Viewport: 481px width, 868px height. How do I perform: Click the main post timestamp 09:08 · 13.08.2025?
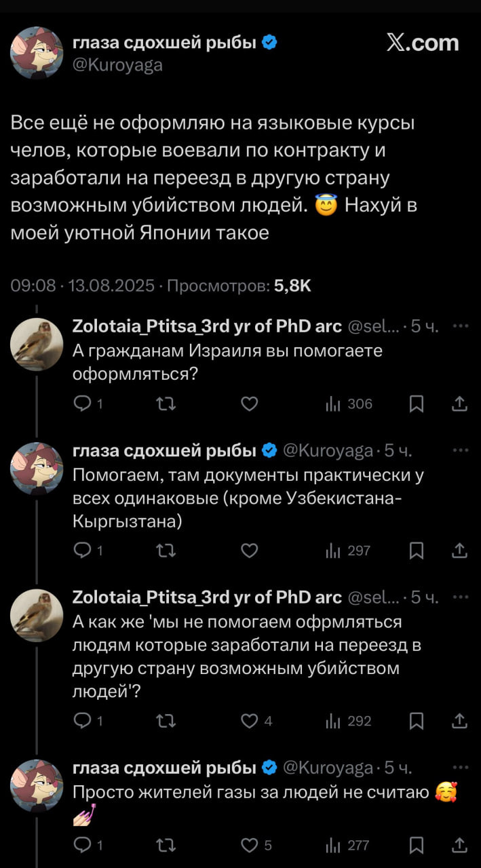pyautogui.click(x=83, y=285)
